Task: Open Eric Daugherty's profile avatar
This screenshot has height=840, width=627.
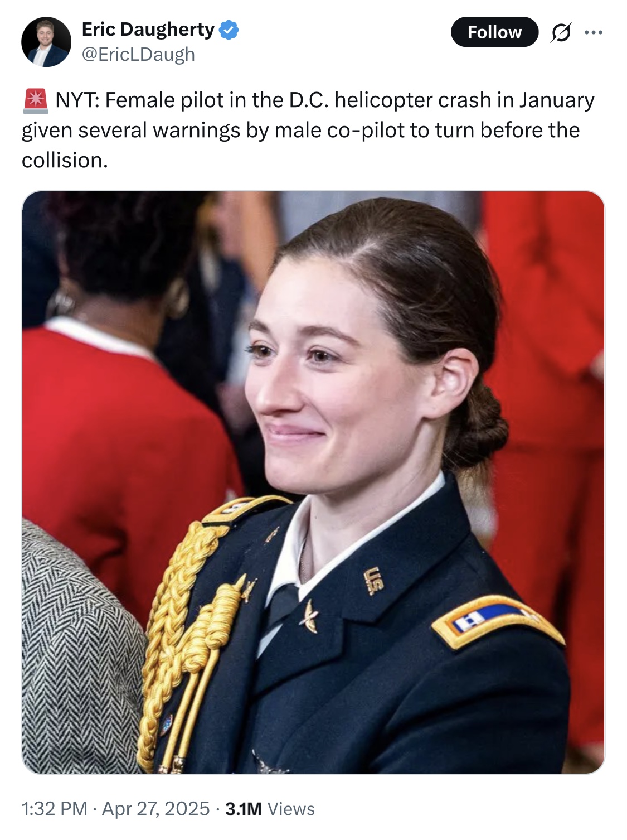Action: 46,42
